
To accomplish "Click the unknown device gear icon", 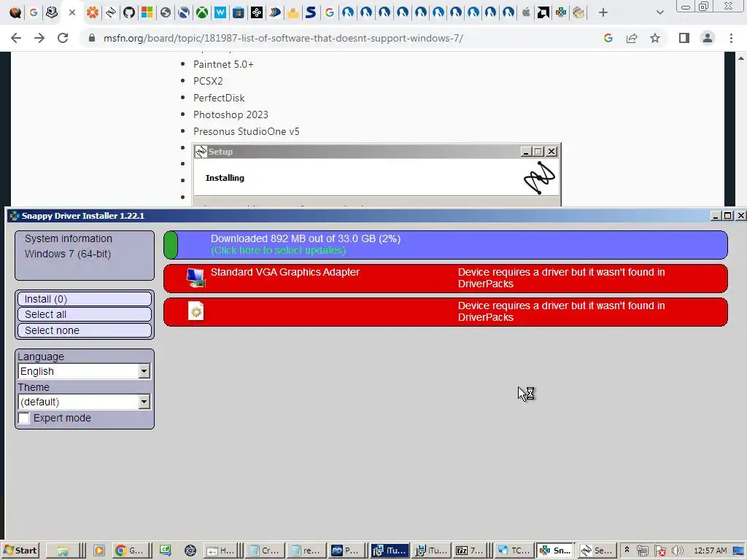I will 196,311.
